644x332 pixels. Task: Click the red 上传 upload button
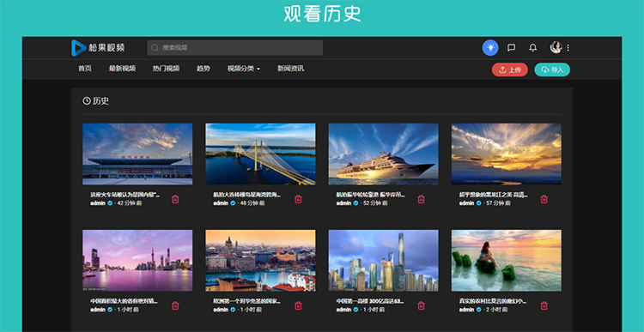point(510,69)
